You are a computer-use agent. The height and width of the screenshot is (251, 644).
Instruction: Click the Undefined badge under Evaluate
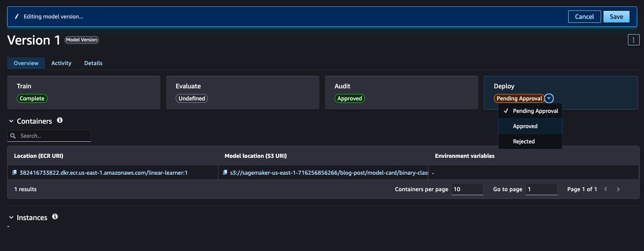192,98
